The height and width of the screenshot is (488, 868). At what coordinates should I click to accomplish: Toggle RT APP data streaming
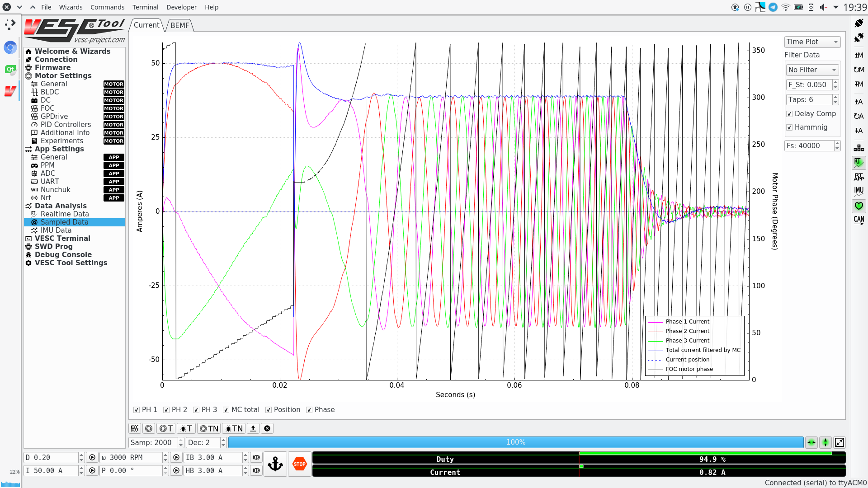click(859, 177)
